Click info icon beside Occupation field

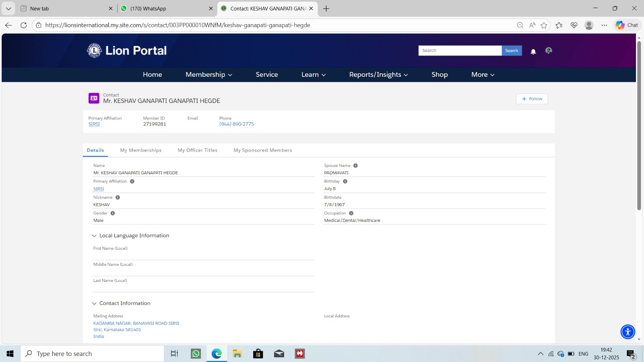tap(351, 213)
